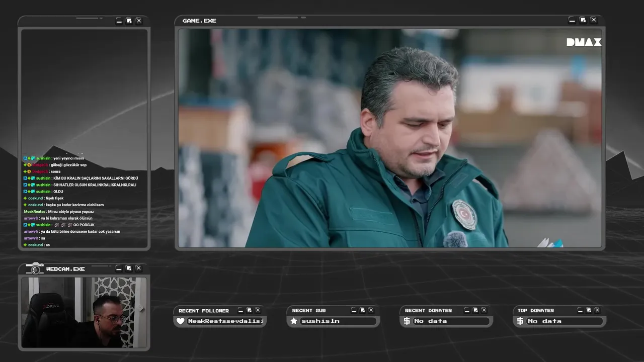The image size is (644, 362).
Task: Select "No data" in Top Donater field
Action: tap(544, 321)
